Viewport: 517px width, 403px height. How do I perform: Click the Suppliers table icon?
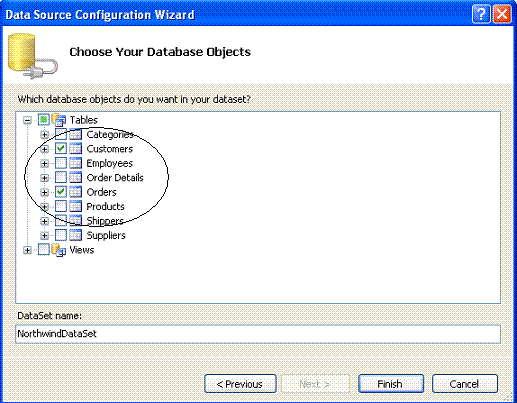pyautogui.click(x=76, y=235)
